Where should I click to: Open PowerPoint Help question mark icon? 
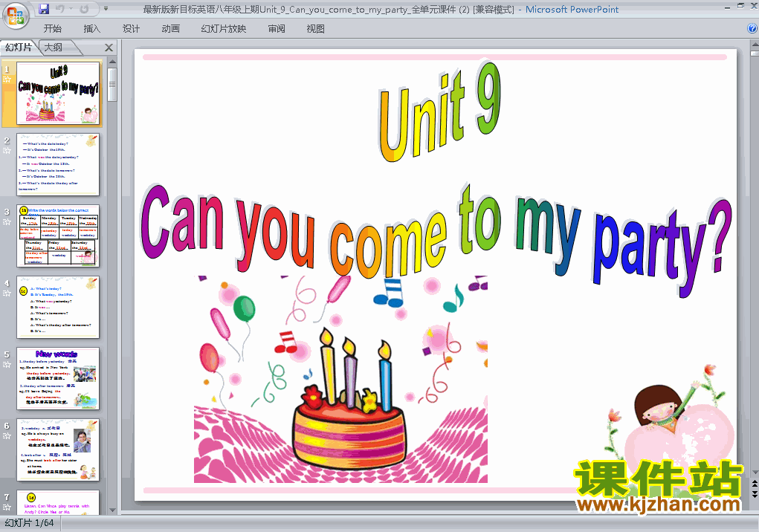pos(752,28)
